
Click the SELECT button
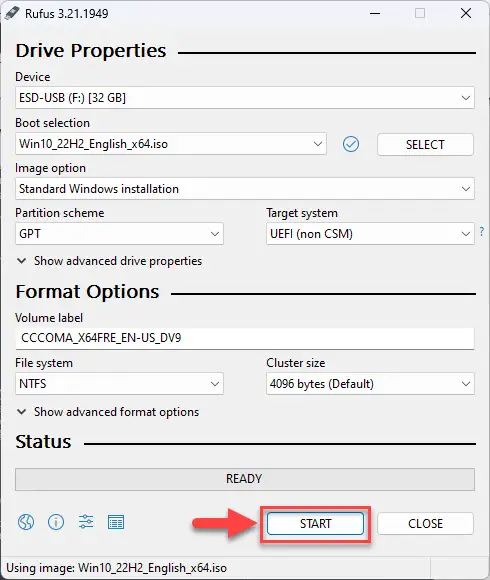pyautogui.click(x=425, y=145)
